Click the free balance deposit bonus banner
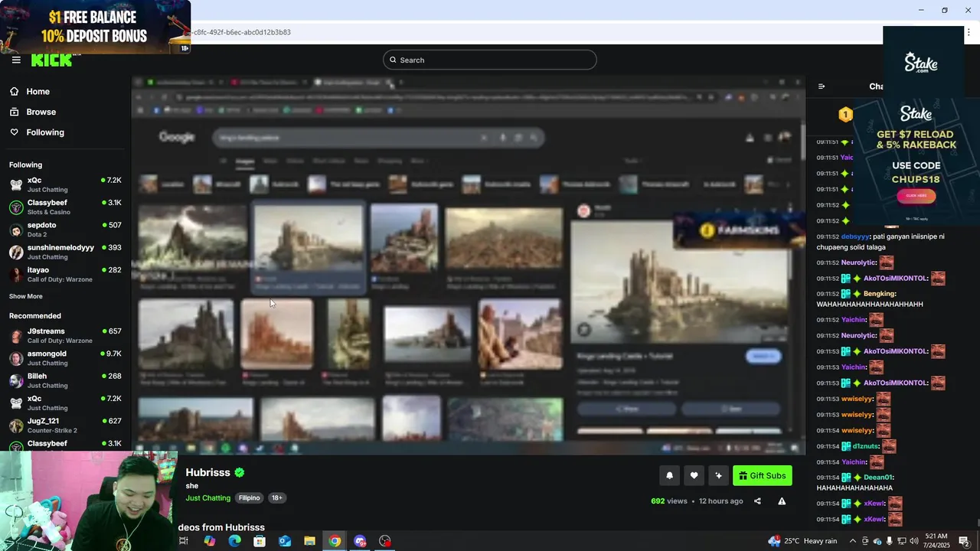980x551 pixels. pyautogui.click(x=95, y=27)
